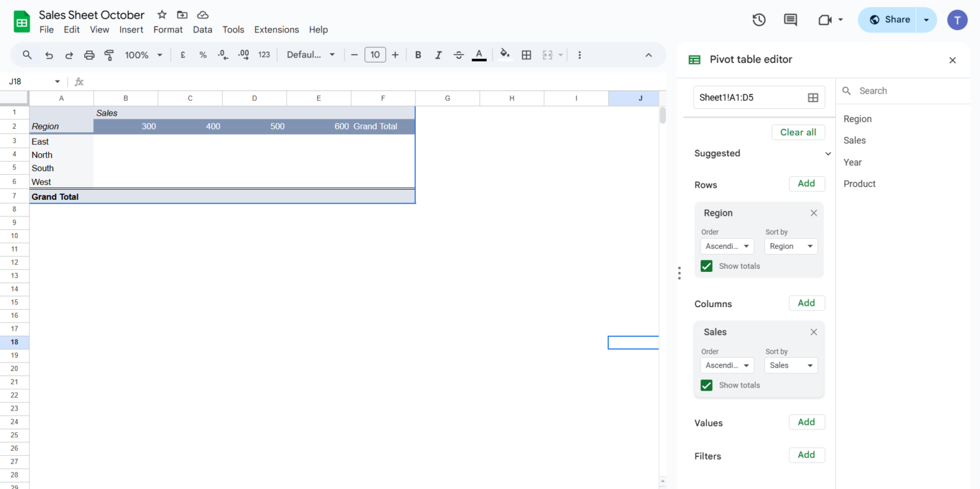The height and width of the screenshot is (489, 980).
Task: Open the Sort by Sales dropdown
Action: (x=791, y=365)
